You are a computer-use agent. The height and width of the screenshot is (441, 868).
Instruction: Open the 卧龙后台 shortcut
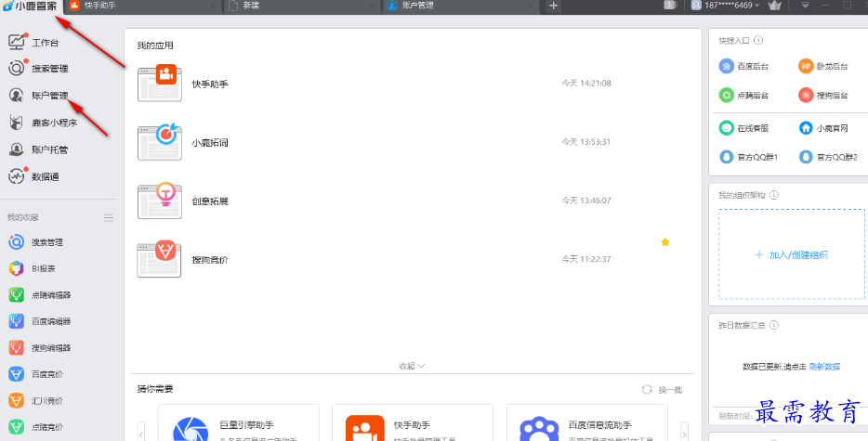coord(823,66)
